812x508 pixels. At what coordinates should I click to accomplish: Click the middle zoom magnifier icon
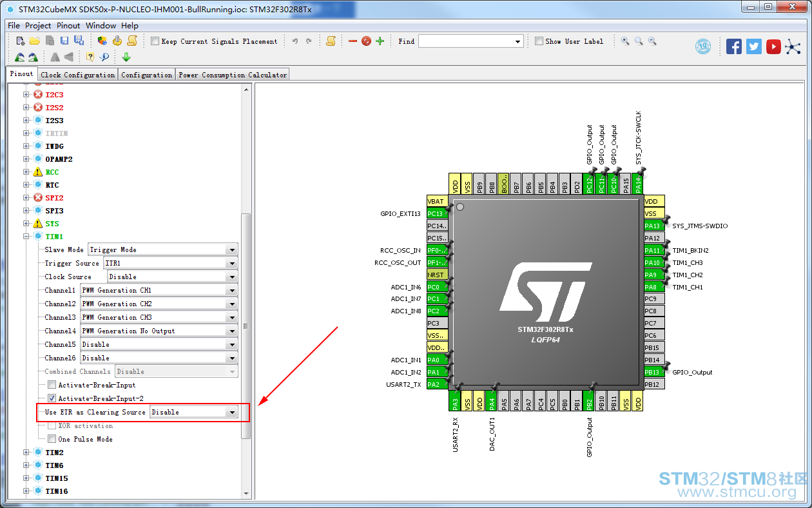pyautogui.click(x=639, y=41)
